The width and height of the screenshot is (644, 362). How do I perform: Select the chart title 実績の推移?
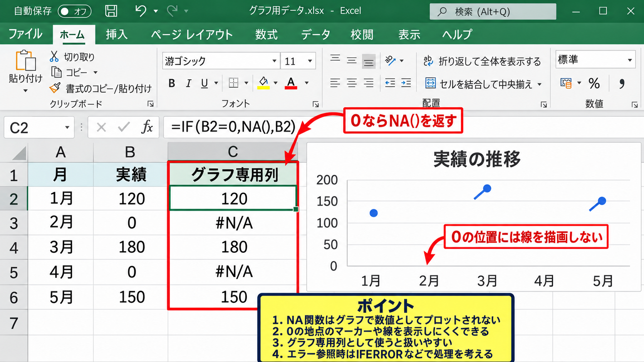click(x=477, y=159)
